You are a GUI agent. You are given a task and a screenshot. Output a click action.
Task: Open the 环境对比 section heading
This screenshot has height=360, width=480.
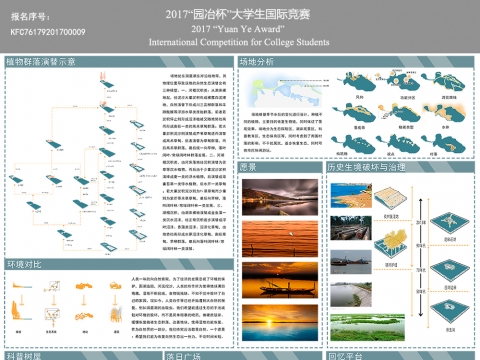24,265
